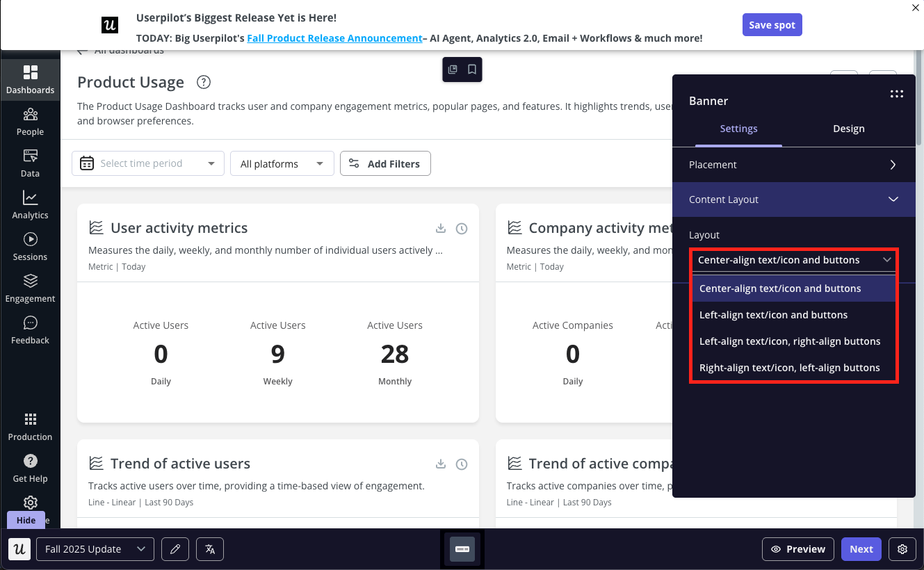Open the Dashboards sidebar section
This screenshot has height=570, width=924.
coord(30,80)
